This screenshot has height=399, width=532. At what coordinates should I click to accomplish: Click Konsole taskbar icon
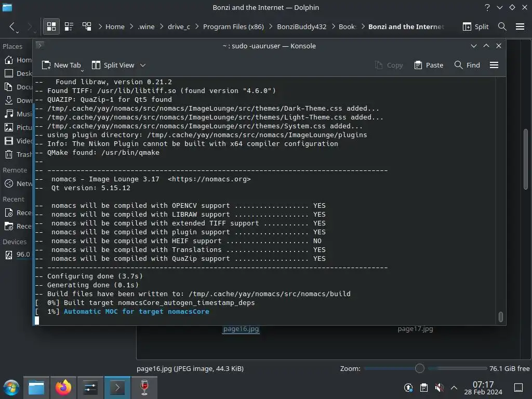[117, 388]
